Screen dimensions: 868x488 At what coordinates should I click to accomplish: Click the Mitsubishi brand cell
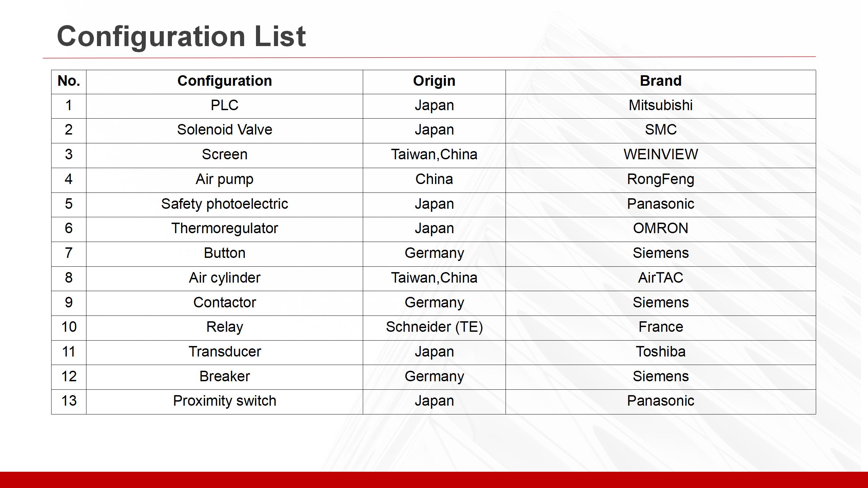coord(660,105)
